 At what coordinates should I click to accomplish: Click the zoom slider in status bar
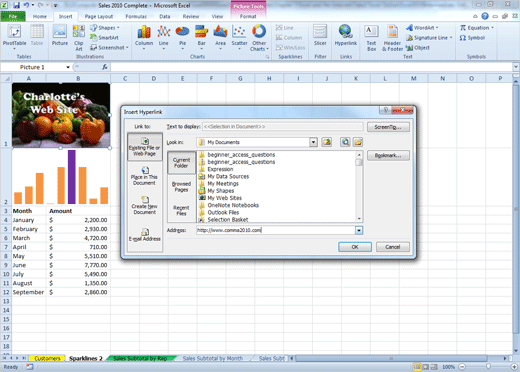coord(488,367)
